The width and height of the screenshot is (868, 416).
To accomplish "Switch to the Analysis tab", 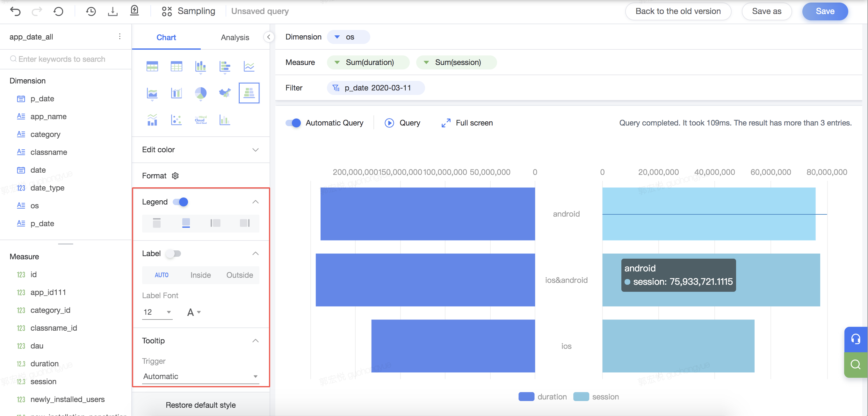I will 235,37.
